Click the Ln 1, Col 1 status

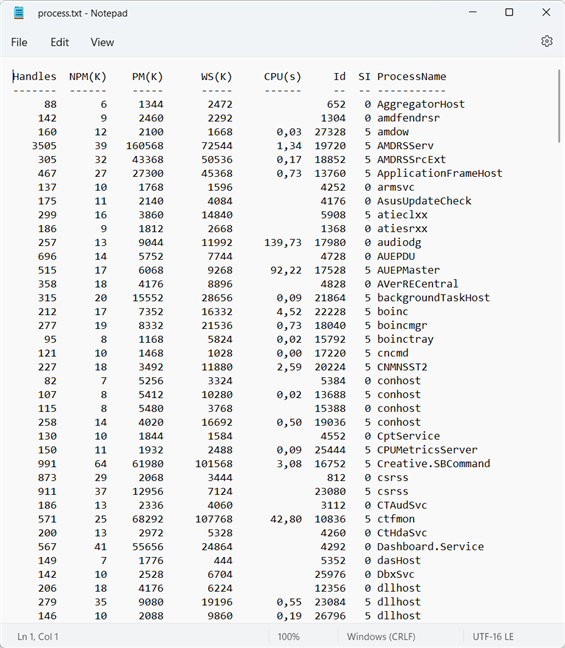click(x=38, y=636)
